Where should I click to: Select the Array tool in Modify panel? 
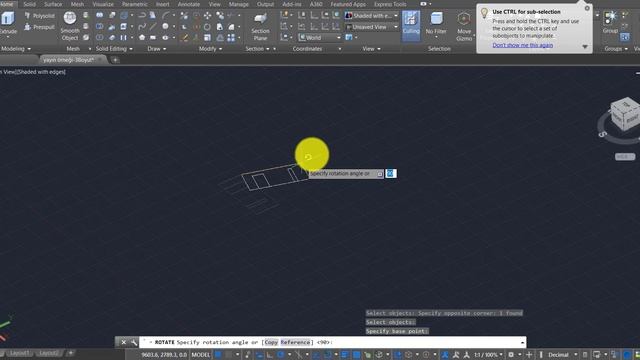click(x=231, y=38)
